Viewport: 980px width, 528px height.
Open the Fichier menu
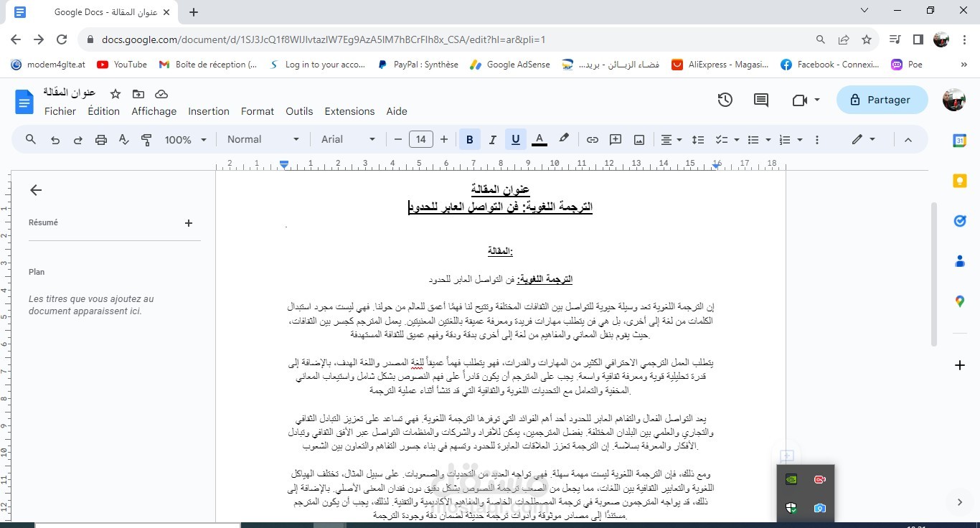[x=60, y=111]
